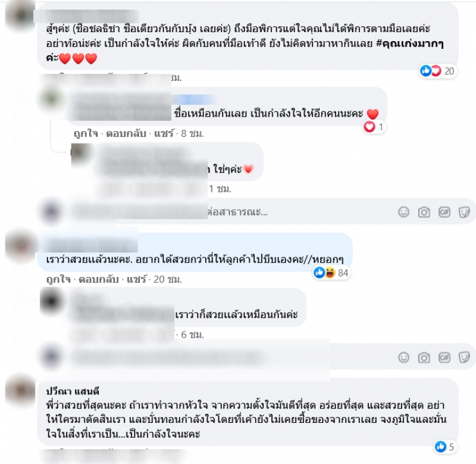The image size is (476, 464).
Task: Click แชร์ under the 20 ชม. comment
Action: (x=136, y=279)
